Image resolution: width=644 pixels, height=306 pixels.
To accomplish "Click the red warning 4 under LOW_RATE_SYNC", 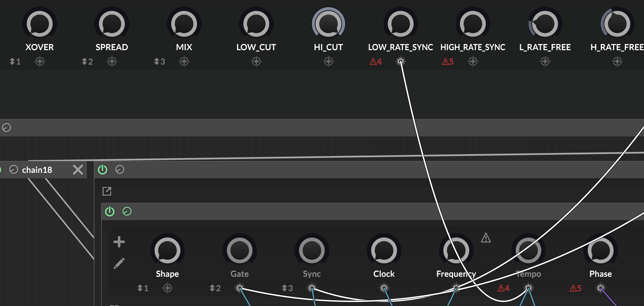I will 375,62.
